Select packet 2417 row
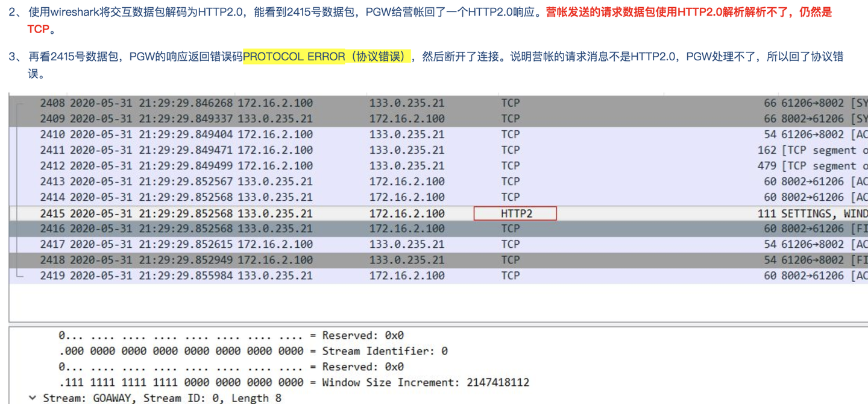 439,244
